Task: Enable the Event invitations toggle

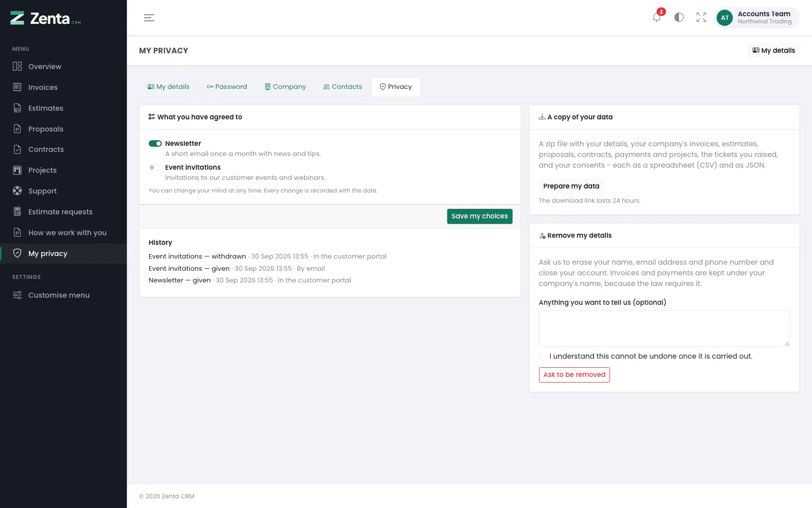Action: click(x=155, y=168)
